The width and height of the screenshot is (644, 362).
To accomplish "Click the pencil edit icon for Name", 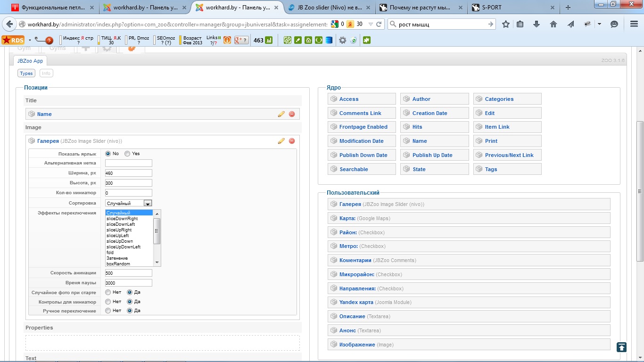I will (x=281, y=114).
